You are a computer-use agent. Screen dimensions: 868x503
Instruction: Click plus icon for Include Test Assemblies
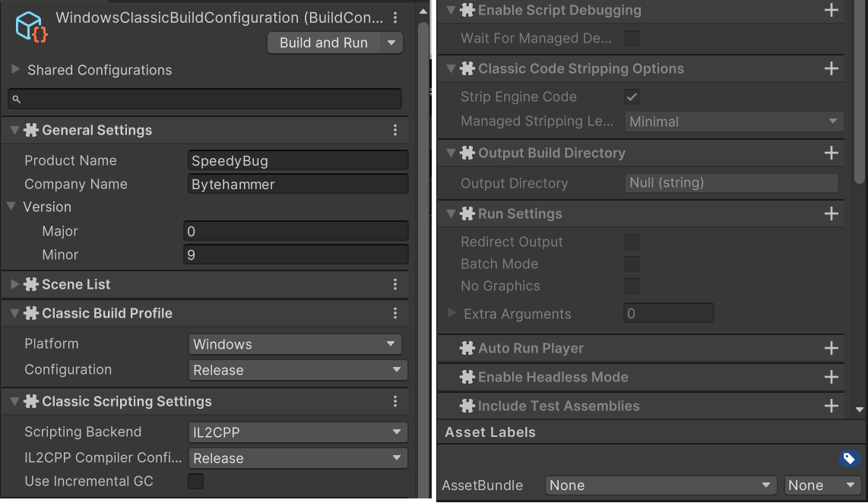(832, 407)
